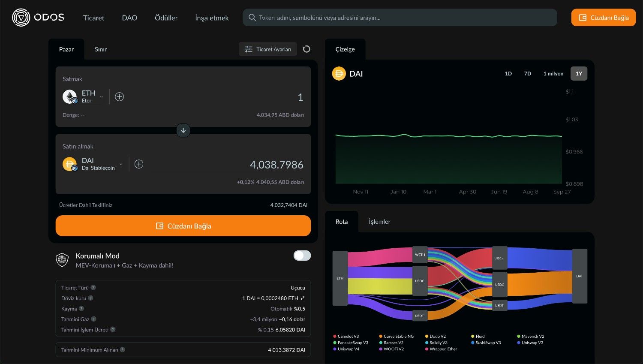Click the large orange Cüzdanı Bağla button
643x364 pixels.
[183, 226]
